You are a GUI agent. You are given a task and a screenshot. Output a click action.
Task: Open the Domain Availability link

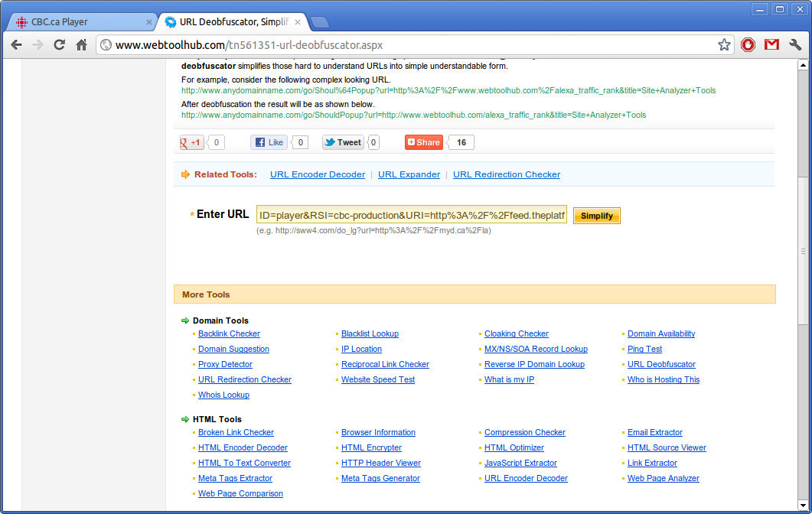pos(661,333)
